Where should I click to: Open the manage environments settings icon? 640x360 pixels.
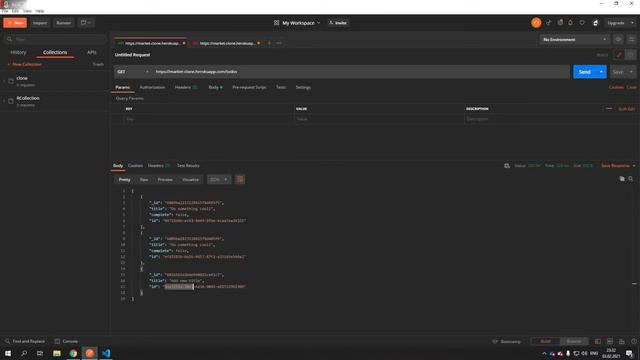click(631, 40)
